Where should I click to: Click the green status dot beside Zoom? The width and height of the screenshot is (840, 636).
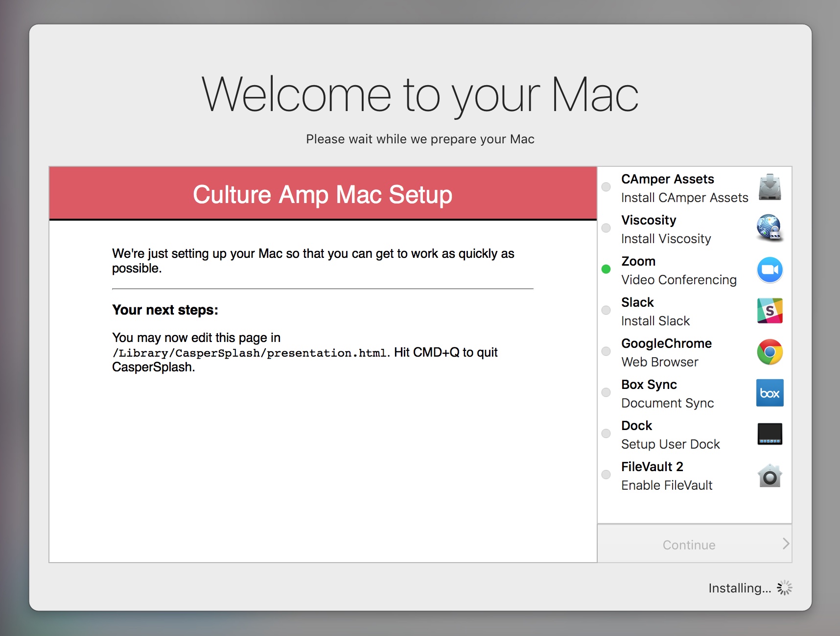[x=606, y=269]
